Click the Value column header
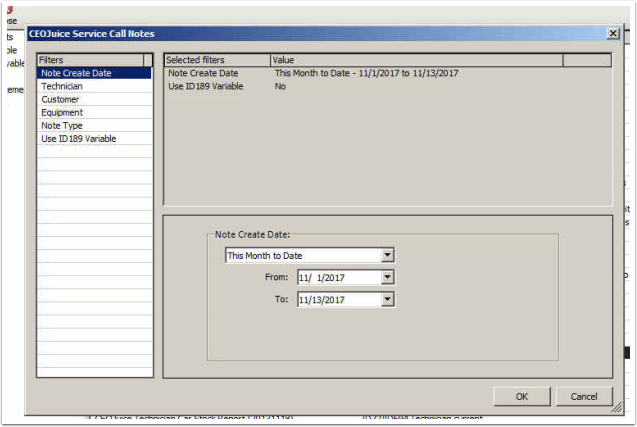This screenshot has width=637, height=427. [416, 60]
